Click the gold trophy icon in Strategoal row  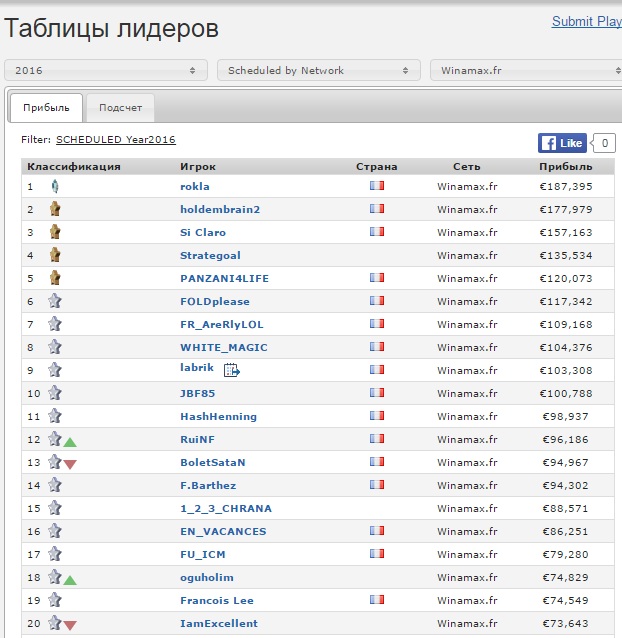tap(55, 255)
